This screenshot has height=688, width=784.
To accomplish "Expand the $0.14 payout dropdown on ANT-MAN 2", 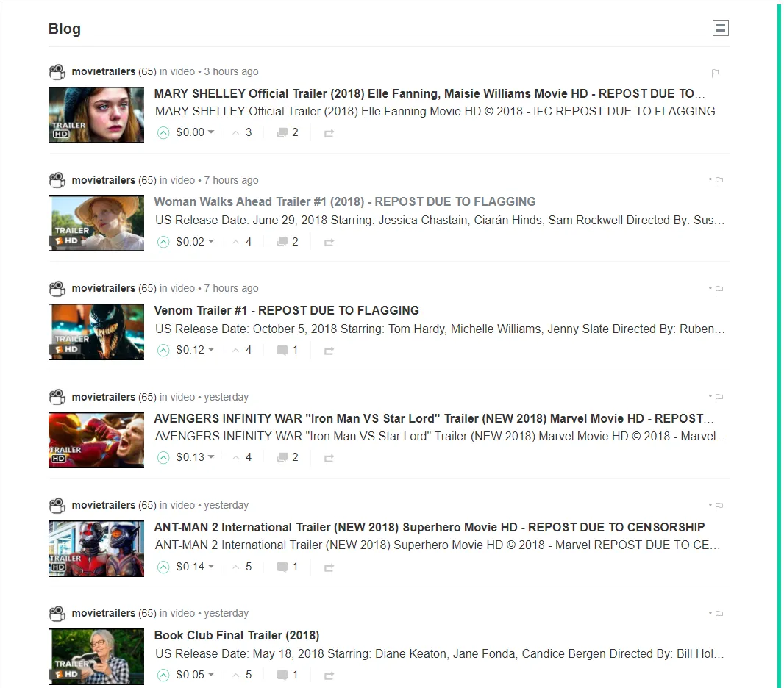I will tap(195, 567).
